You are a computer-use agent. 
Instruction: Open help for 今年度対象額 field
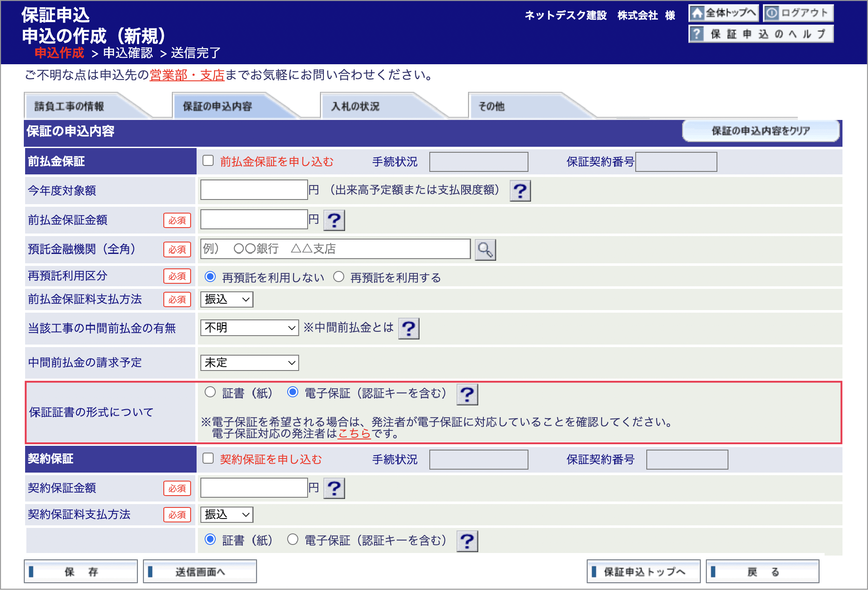click(x=520, y=191)
